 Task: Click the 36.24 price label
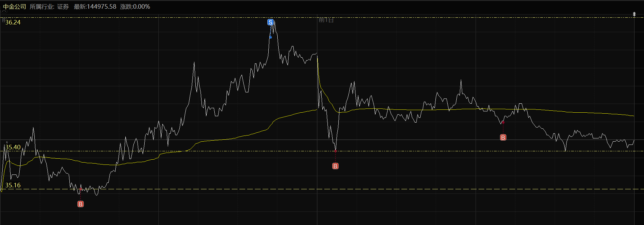[13, 22]
